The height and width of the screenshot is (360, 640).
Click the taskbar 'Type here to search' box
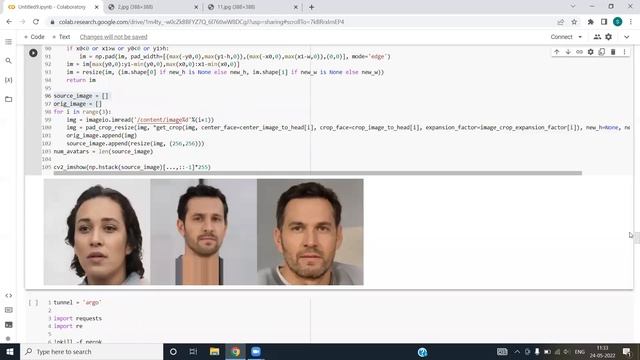91,352
